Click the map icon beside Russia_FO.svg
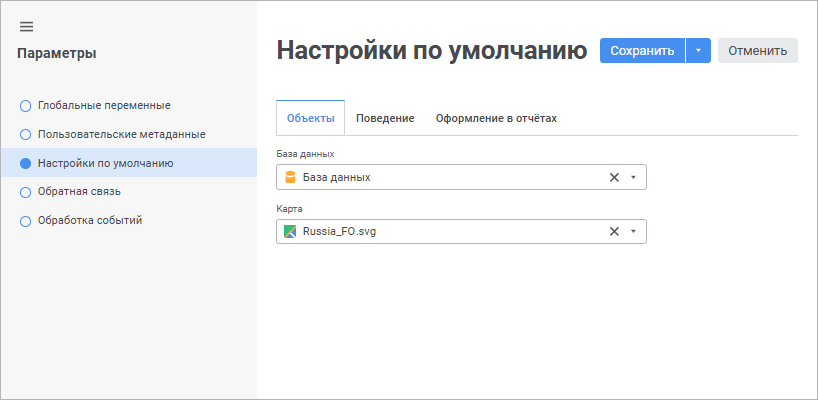This screenshot has height=400, width=818. (x=290, y=232)
